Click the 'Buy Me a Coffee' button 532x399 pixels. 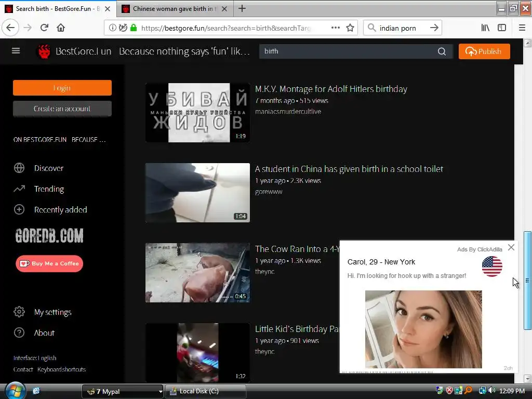(49, 263)
